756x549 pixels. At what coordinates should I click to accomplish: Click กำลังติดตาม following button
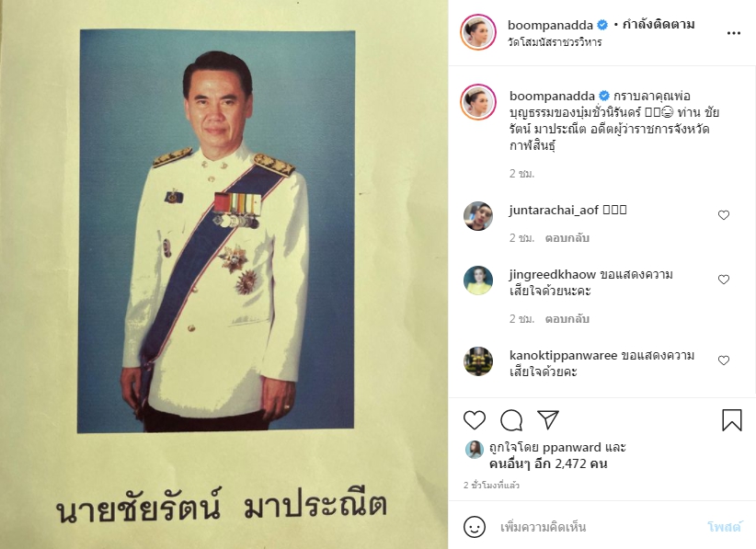click(x=659, y=24)
